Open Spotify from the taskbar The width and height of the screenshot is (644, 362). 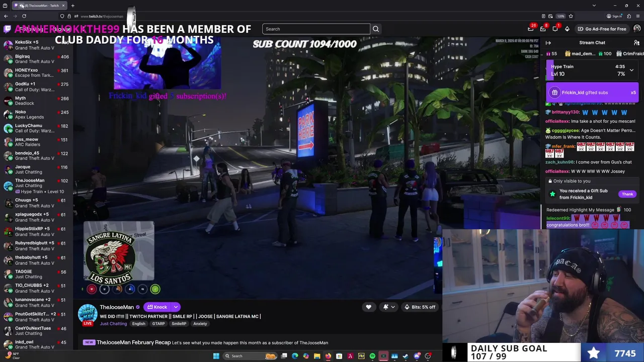[372, 356]
